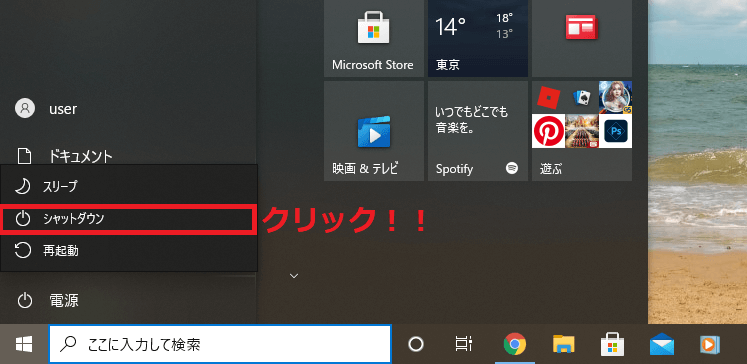Launch Google Chrome from the taskbar

click(x=515, y=344)
